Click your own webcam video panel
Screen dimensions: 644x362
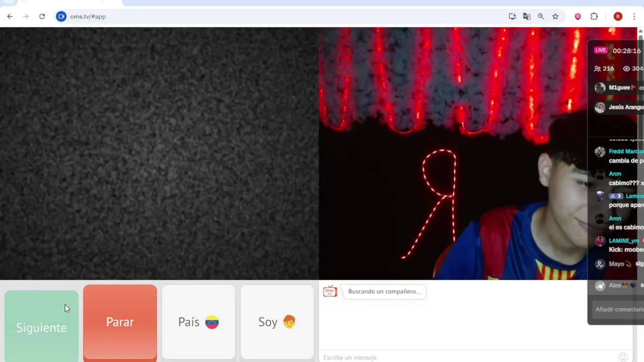478,153
